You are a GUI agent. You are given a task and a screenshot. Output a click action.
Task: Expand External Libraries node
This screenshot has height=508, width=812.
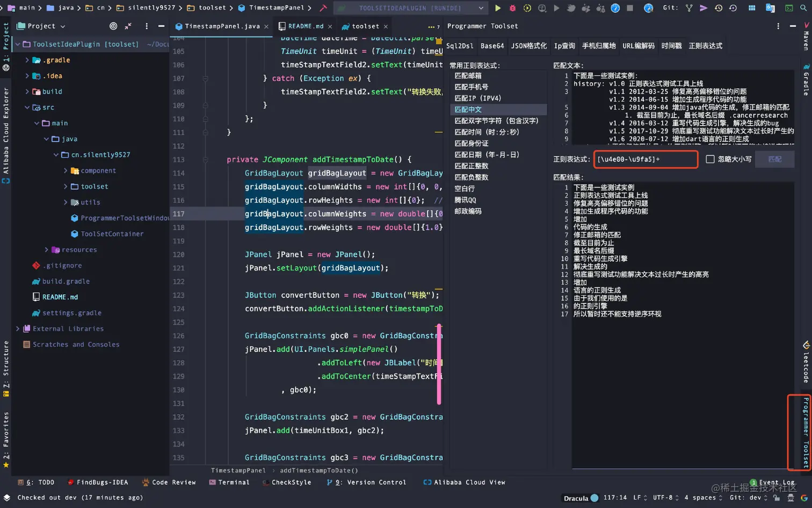point(18,329)
